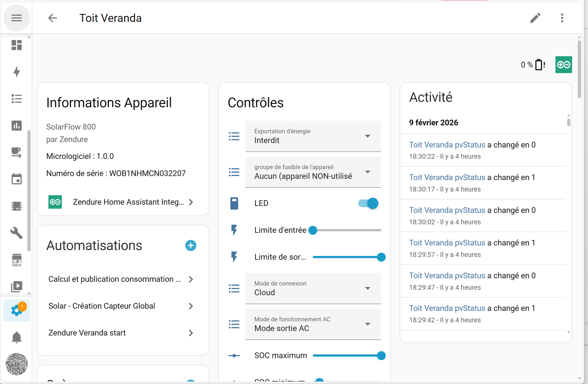The width and height of the screenshot is (588, 384).
Task: Open the Settings gear in sidebar
Action: coord(17,310)
